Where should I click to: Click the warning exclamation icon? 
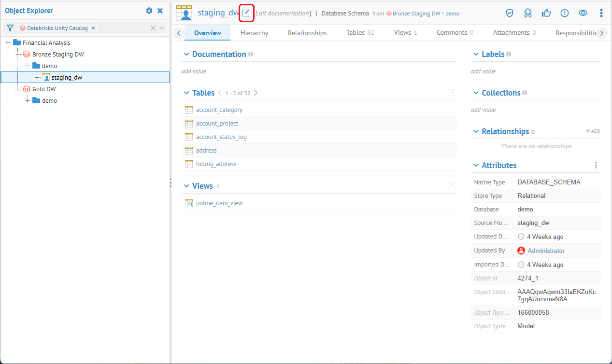(x=565, y=13)
